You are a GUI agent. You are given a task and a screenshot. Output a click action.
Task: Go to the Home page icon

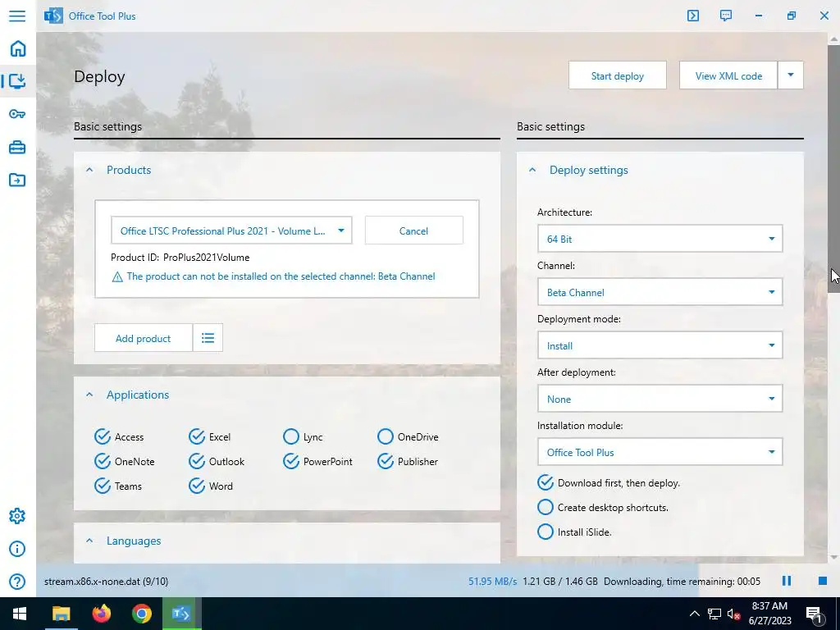coord(18,48)
